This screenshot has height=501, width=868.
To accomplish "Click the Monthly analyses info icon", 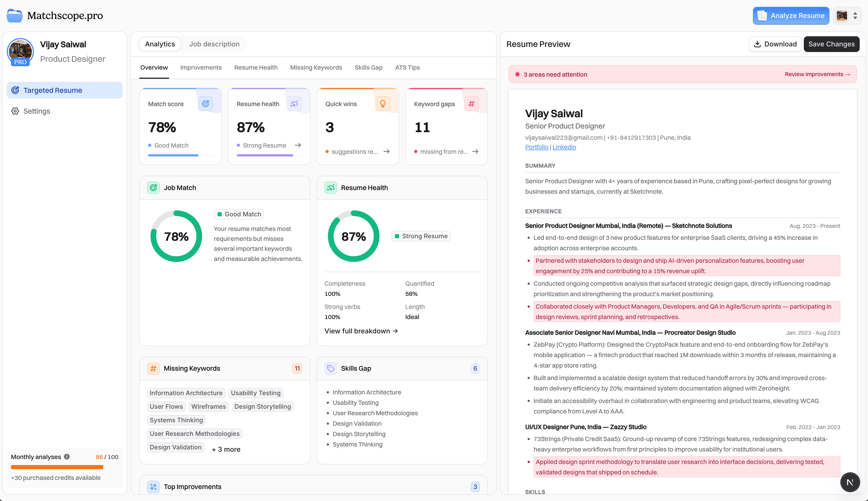I will tap(67, 457).
